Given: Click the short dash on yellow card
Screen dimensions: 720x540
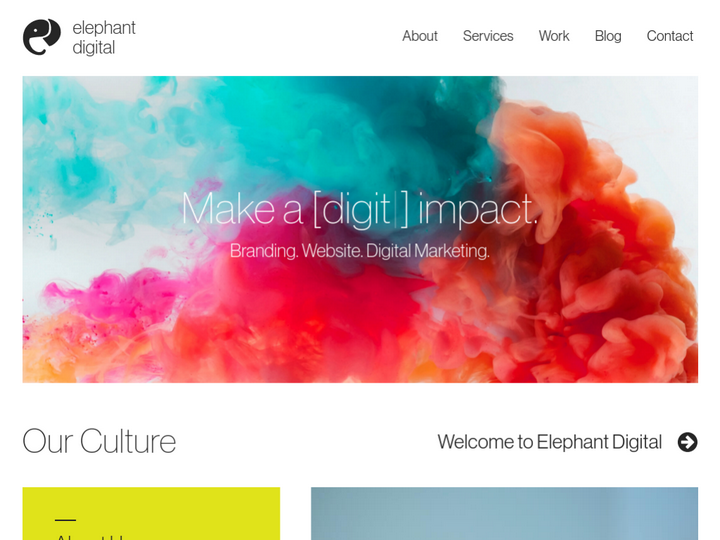Looking at the screenshot, I should coord(65,520).
